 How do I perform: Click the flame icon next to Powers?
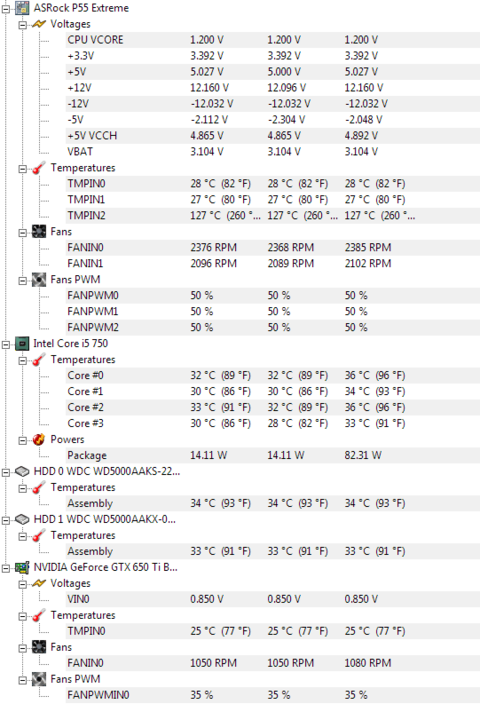coord(39,439)
